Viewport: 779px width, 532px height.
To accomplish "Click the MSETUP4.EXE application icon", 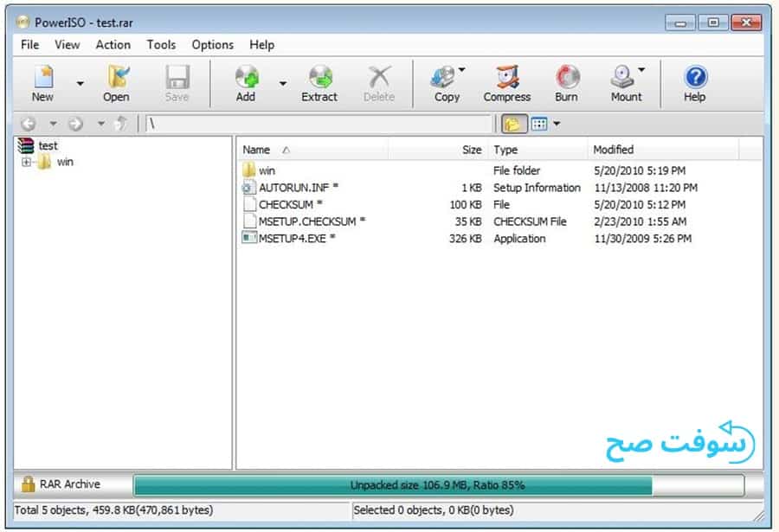I will (x=249, y=238).
